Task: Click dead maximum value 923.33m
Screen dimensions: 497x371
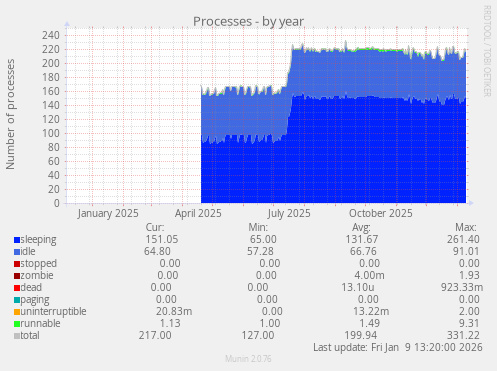Action: tap(462, 287)
